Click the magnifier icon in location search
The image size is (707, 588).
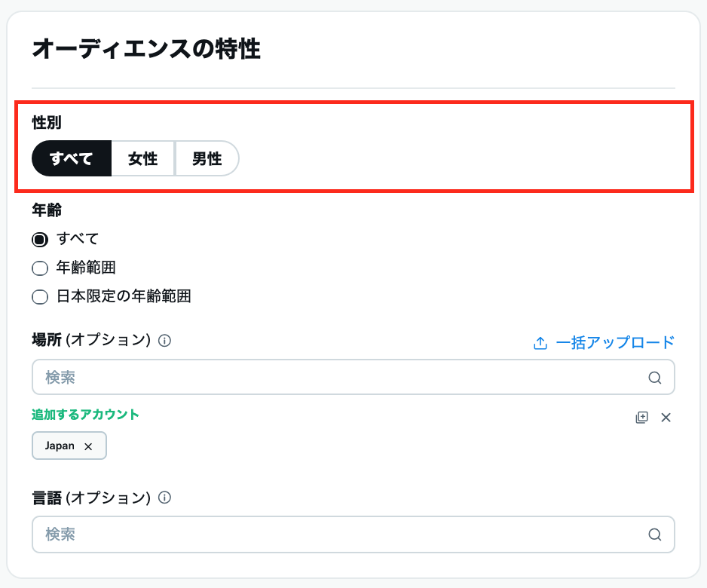(654, 378)
